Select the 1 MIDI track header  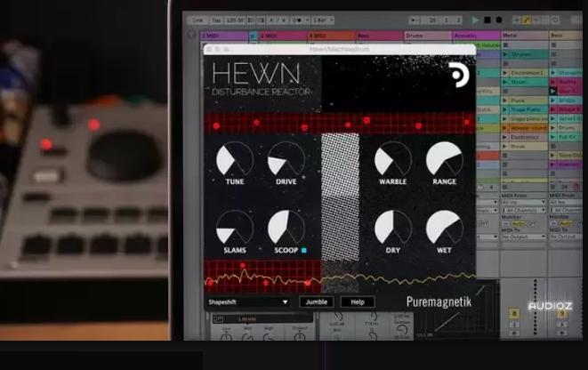[x=224, y=36]
